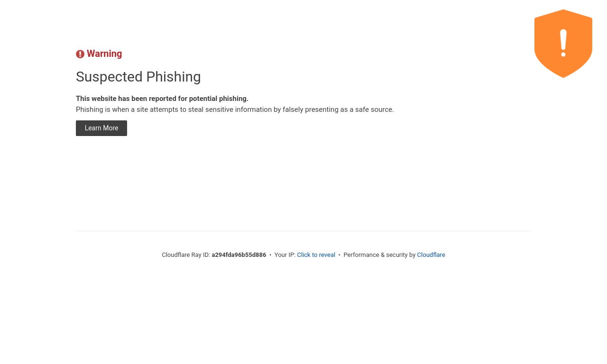Select the Cloudflare Ray ID value
Viewport: 607px width, 364px height.
point(239,255)
